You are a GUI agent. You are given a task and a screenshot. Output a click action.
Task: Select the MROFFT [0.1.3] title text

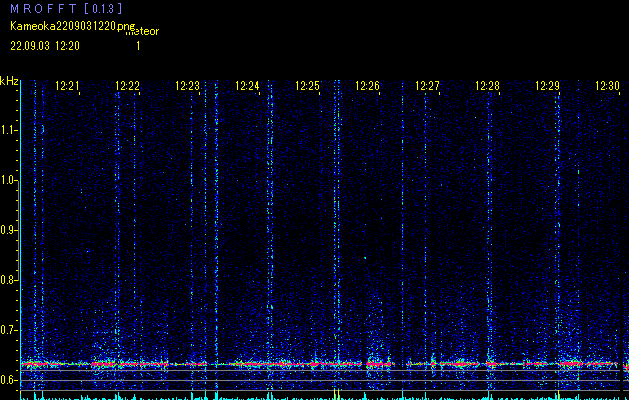66,8
